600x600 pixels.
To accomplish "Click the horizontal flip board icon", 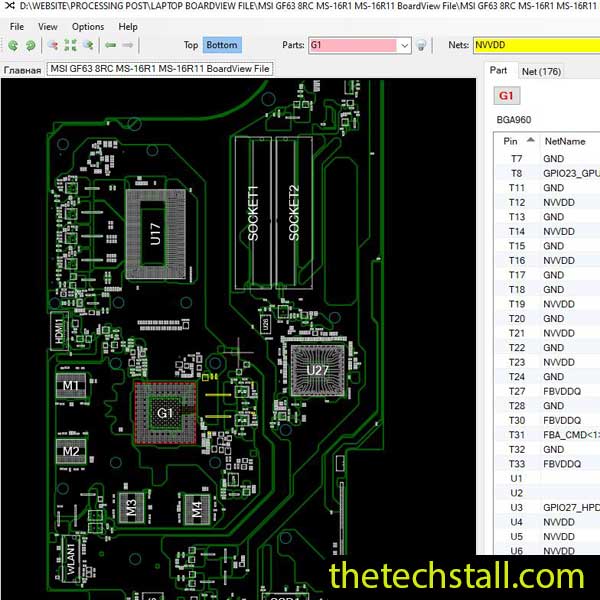I will click(x=52, y=45).
